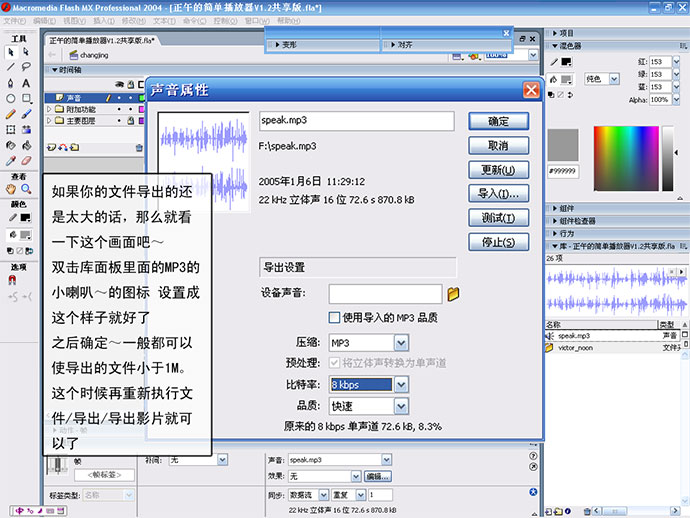Viewport: 690px width, 518px height.
Task: Select the Pencil tool
Action: point(11,114)
